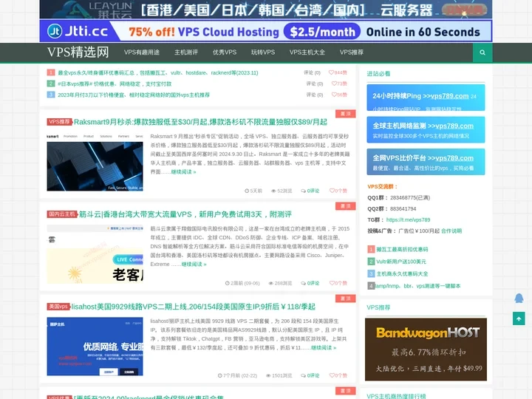Open #日本vps推荐# article link
532x399 pixels.
[115, 83]
